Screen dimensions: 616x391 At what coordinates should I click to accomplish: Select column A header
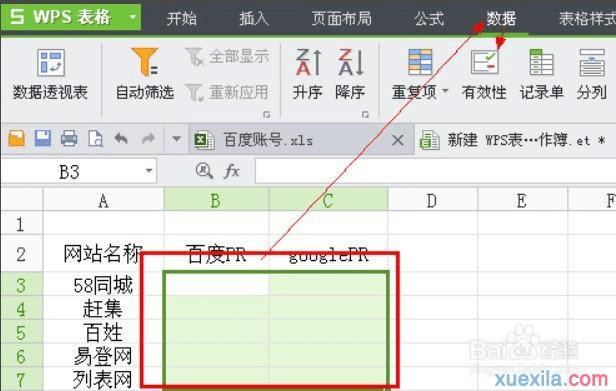click(103, 200)
